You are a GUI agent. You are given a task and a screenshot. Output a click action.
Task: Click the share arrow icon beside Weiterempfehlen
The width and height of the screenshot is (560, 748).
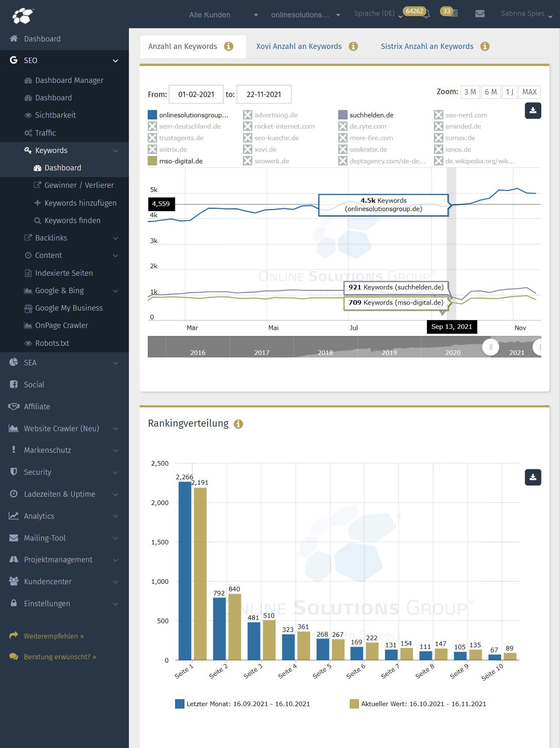[x=14, y=635]
